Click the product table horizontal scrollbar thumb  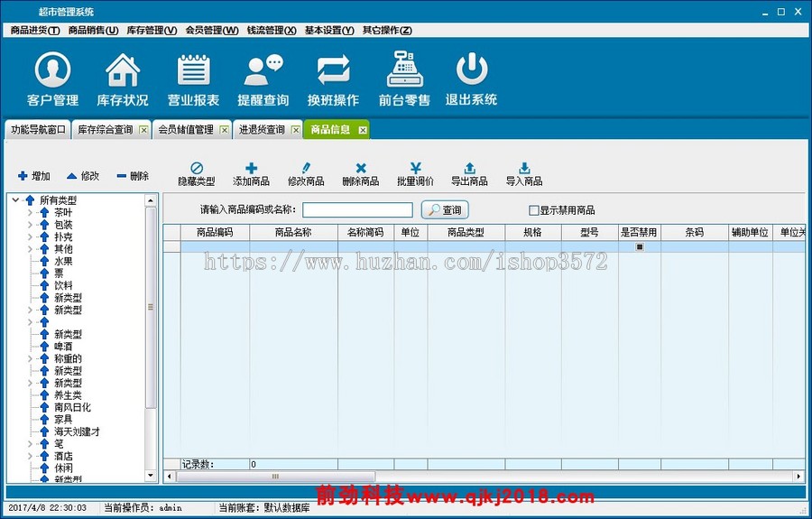[x=275, y=476]
